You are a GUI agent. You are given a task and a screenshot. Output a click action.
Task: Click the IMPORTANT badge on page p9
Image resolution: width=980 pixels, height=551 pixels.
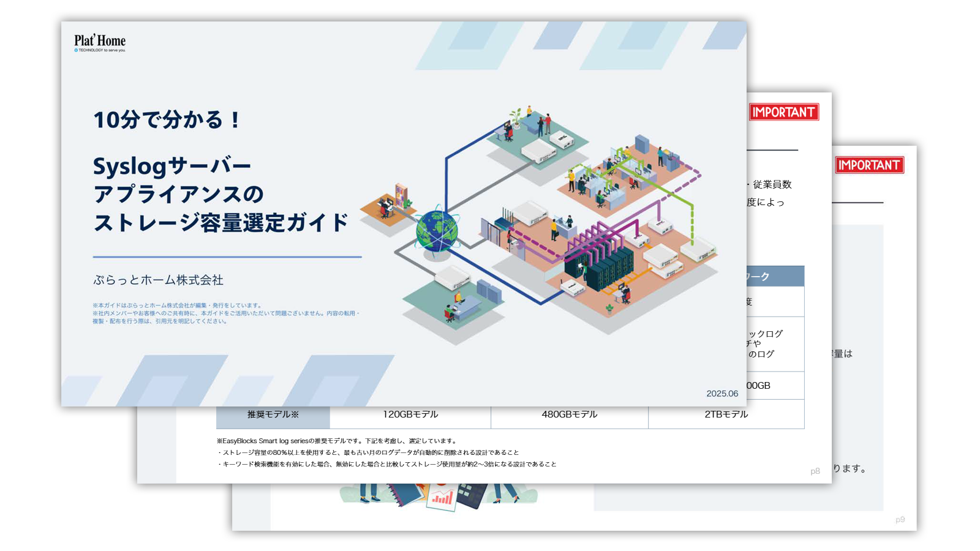click(x=869, y=165)
